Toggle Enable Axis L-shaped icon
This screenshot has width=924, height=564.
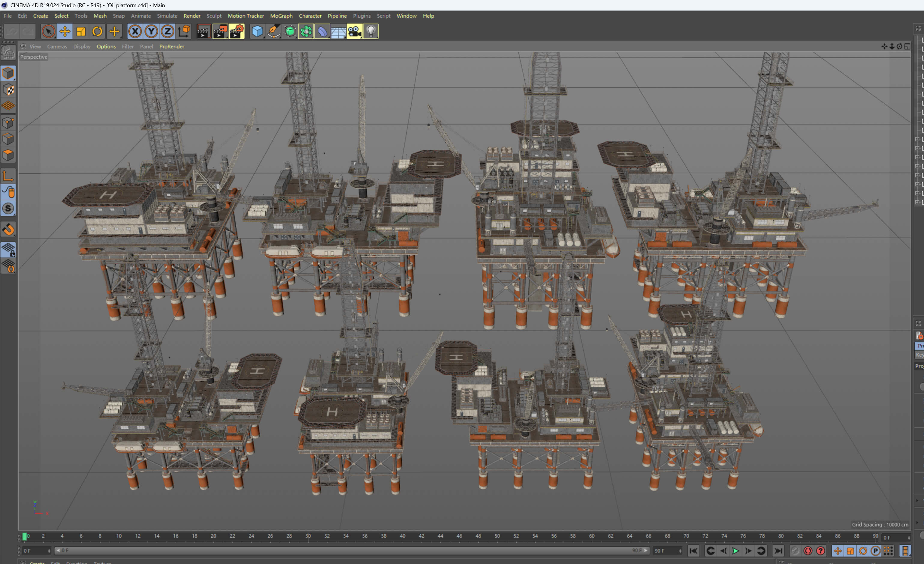coord(8,176)
